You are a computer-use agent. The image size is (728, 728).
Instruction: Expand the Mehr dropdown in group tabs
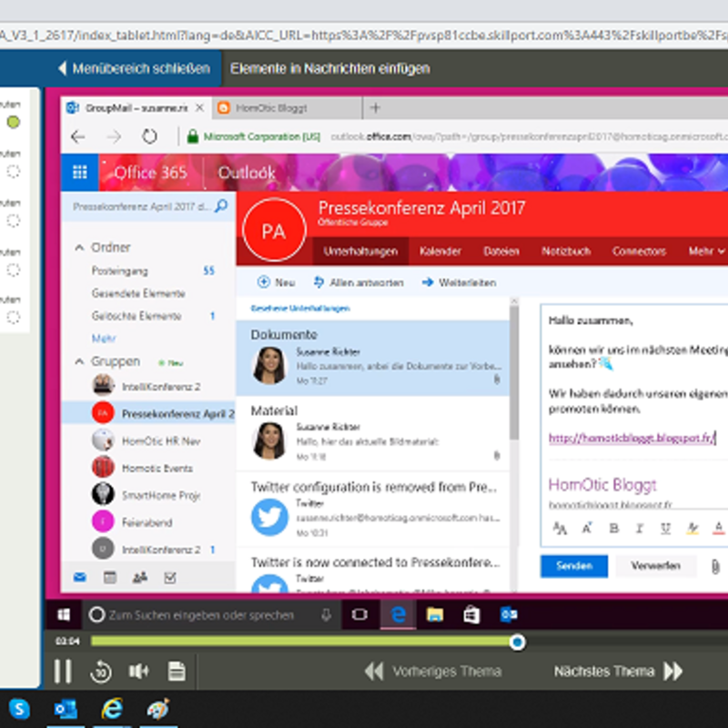706,251
